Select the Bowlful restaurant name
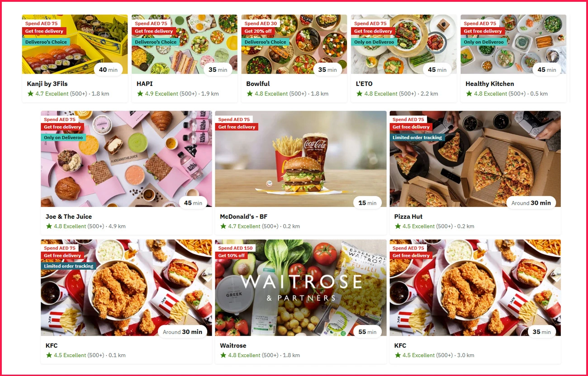588x376 pixels. point(258,84)
